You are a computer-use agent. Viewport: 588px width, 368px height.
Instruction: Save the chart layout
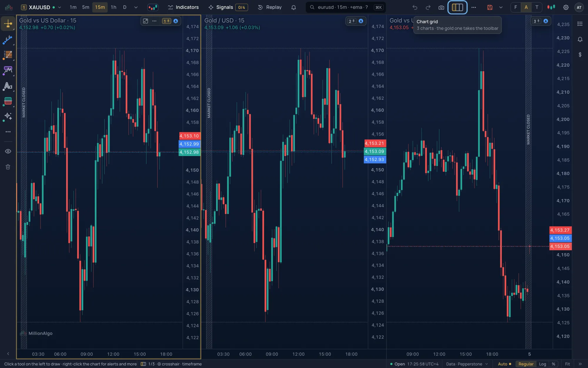[490, 7]
